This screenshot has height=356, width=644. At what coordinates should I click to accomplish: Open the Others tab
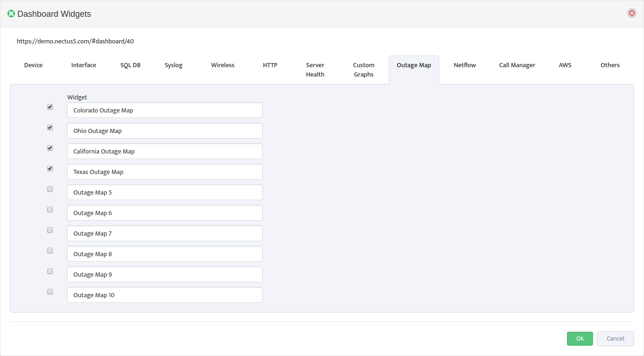[610, 65]
